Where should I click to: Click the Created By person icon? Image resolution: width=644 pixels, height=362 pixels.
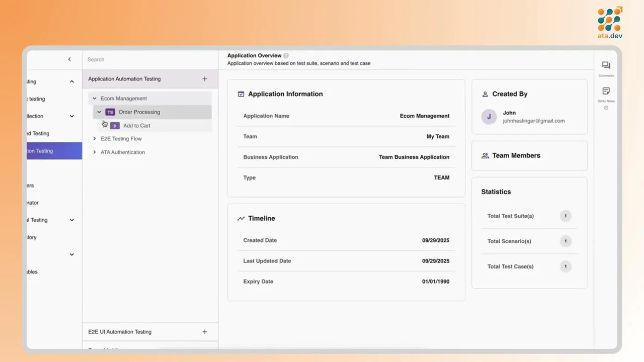click(x=485, y=94)
